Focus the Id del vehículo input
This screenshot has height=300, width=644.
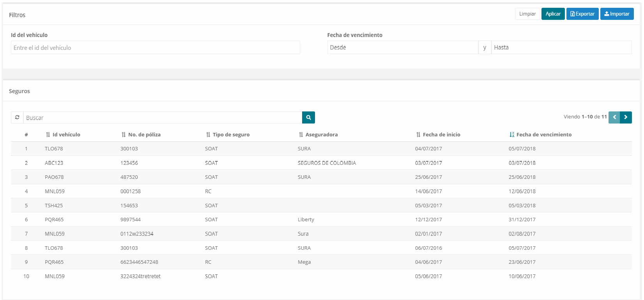coord(155,48)
